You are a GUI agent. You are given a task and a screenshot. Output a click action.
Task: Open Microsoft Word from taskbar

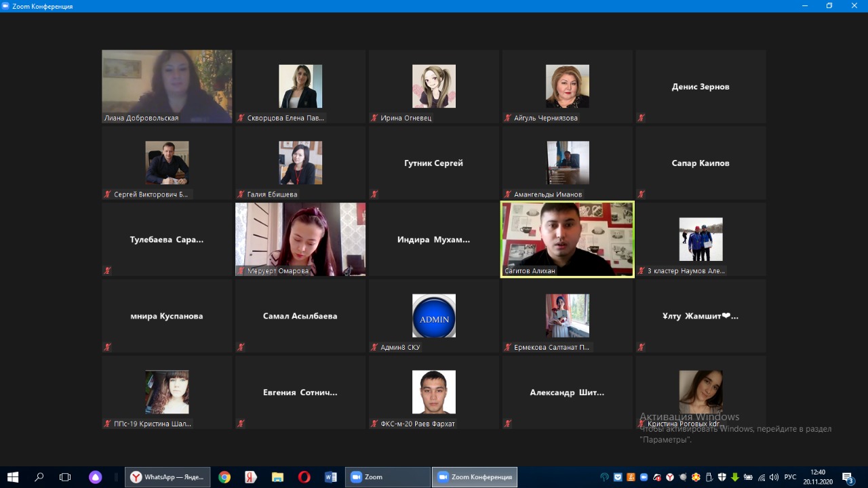(331, 477)
